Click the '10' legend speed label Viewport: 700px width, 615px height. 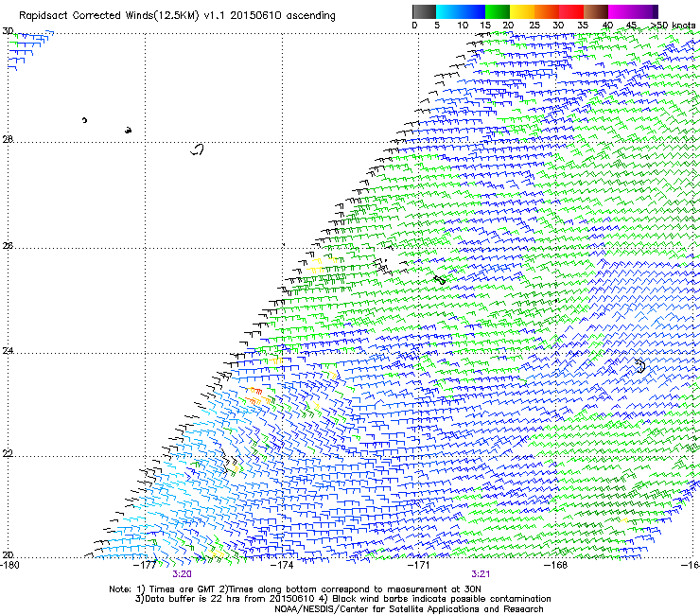[x=463, y=26]
